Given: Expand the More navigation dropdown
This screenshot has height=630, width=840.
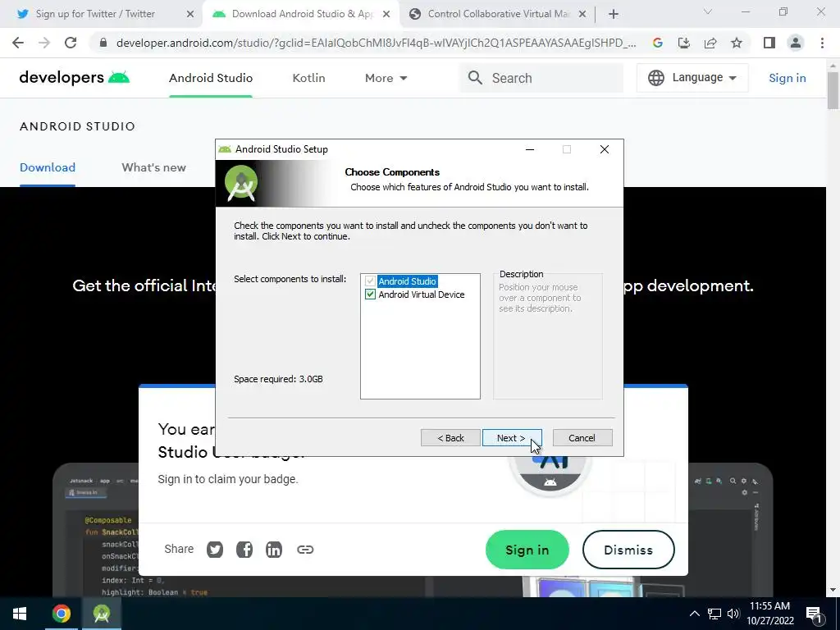Looking at the screenshot, I should click(386, 78).
